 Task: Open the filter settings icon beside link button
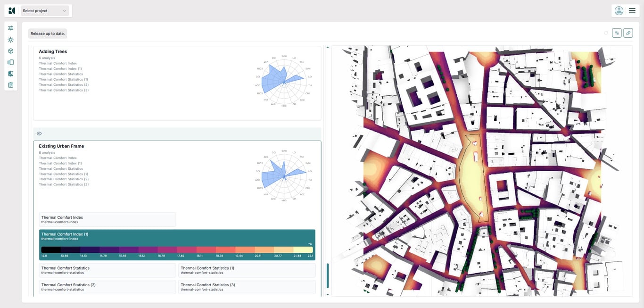click(617, 33)
